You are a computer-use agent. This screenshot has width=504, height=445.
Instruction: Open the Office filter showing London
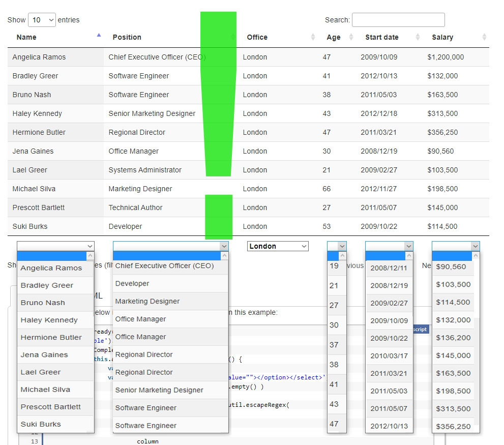(x=278, y=246)
